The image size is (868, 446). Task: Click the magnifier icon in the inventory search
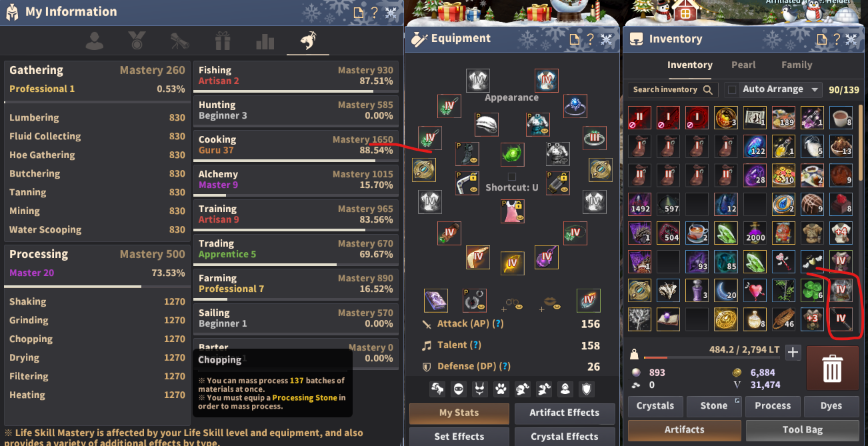tap(707, 89)
